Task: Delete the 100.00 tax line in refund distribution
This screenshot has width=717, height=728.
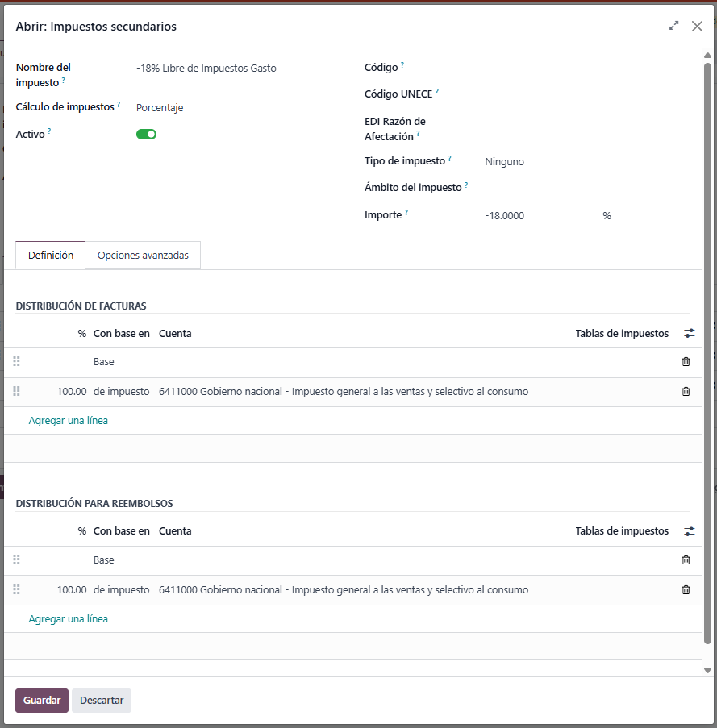Action: [686, 590]
